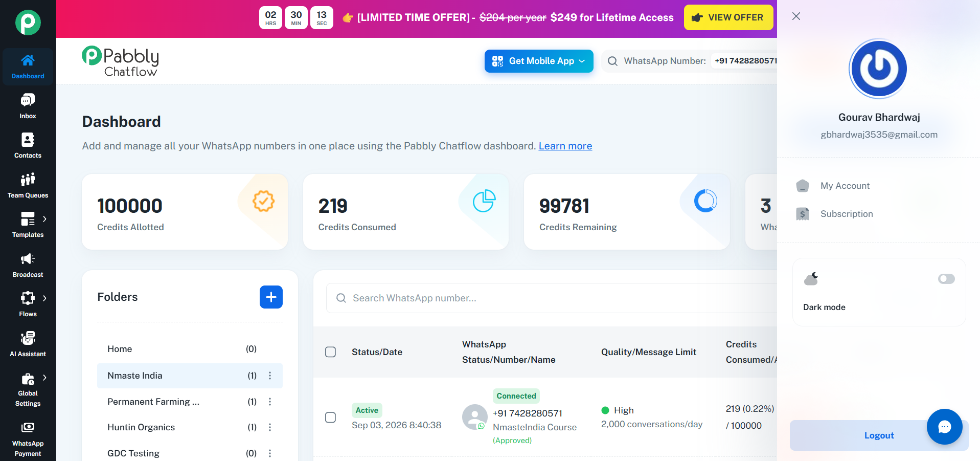
Task: Open My Account menu item
Action: click(x=878, y=186)
